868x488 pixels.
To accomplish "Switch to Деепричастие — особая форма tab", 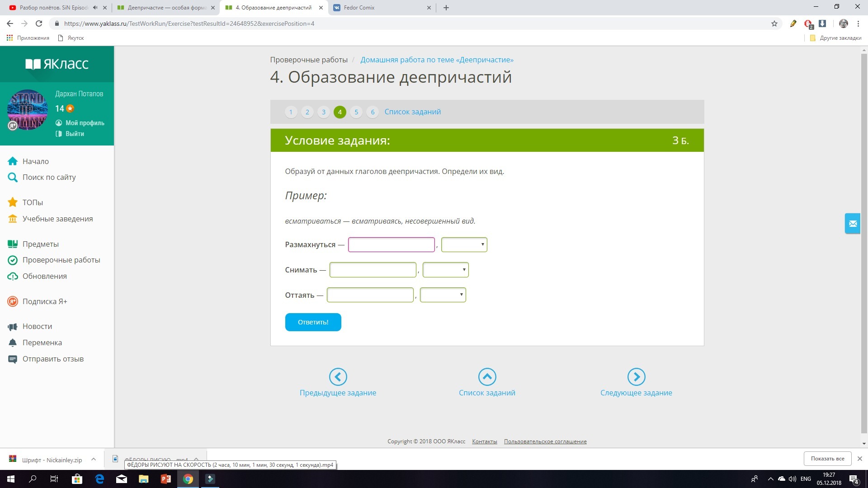I will pyautogui.click(x=166, y=8).
